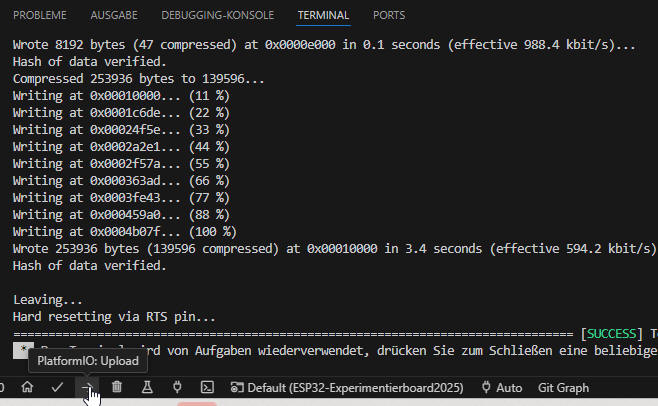Run PlatformIO Test via flask icon

(x=147, y=387)
